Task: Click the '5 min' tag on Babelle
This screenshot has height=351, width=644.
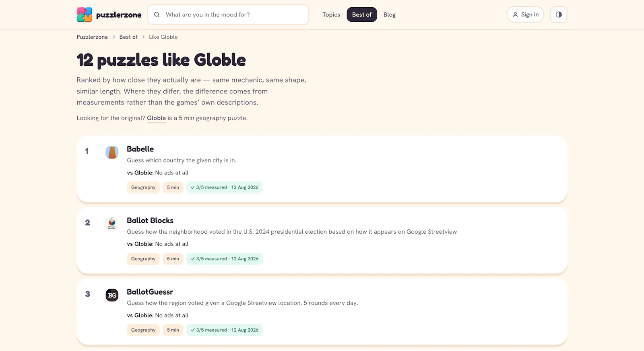Action: pos(173,187)
